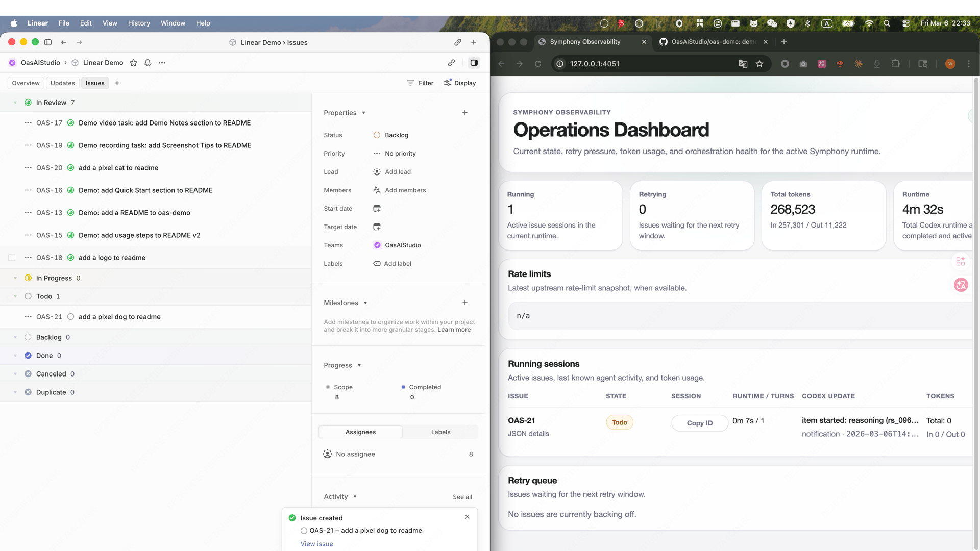The width and height of the screenshot is (980, 551).
Task: Toggle the right details sidebar panel icon
Action: pyautogui.click(x=474, y=63)
